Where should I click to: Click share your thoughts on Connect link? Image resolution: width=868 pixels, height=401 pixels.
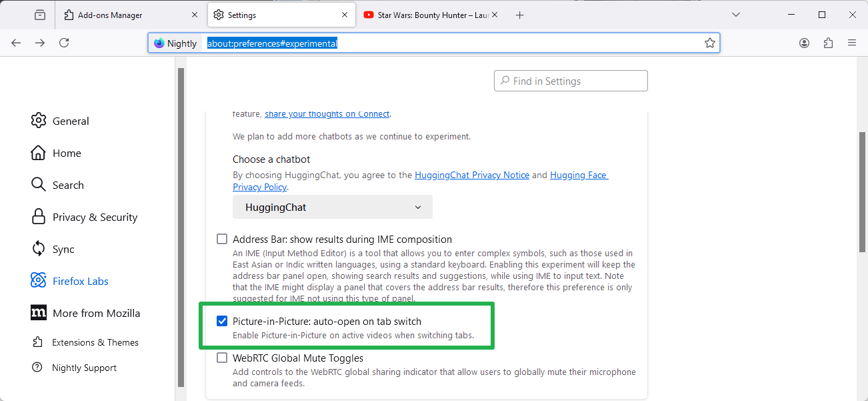click(327, 114)
